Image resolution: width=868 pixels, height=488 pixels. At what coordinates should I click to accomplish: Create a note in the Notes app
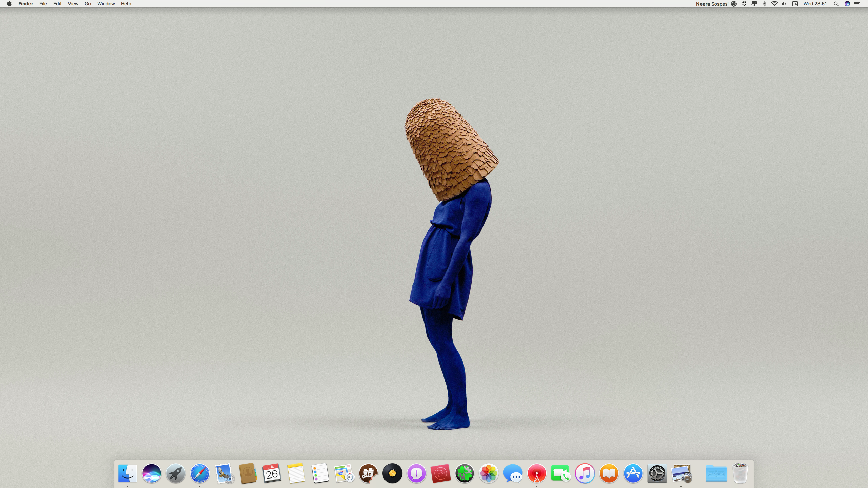[295, 474]
